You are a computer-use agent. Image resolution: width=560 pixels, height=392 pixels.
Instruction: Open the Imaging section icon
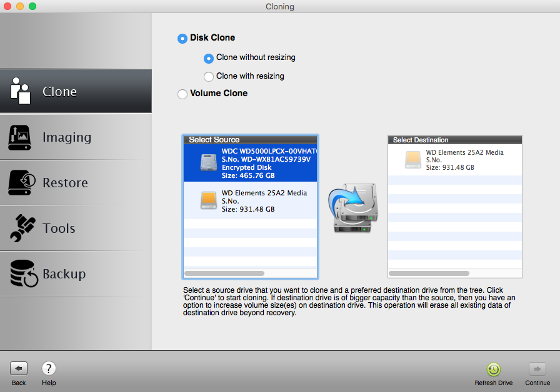[19, 137]
